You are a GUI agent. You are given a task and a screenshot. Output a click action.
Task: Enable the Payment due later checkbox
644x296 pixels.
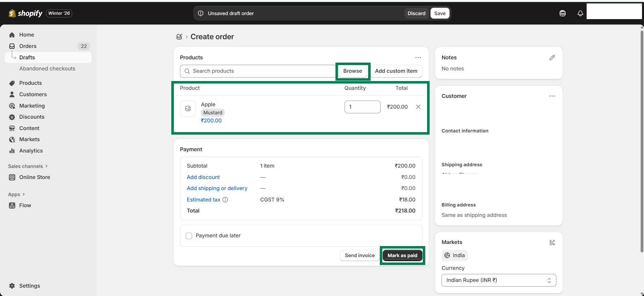tap(189, 236)
